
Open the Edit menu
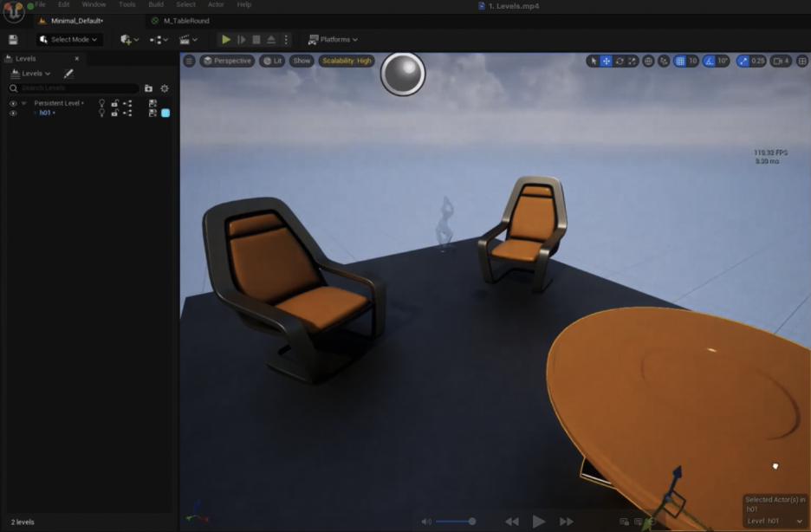tap(63, 4)
